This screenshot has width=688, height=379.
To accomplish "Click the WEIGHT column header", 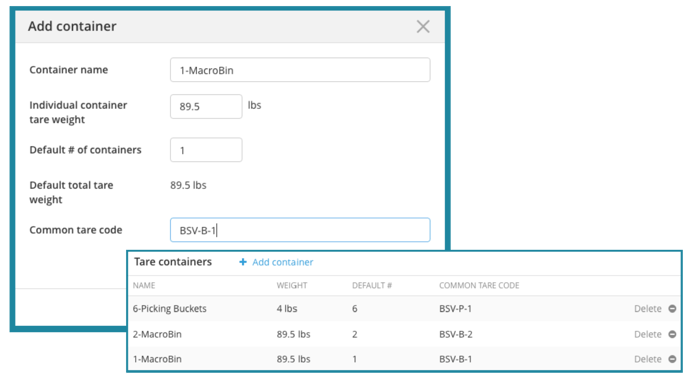I will tap(292, 286).
